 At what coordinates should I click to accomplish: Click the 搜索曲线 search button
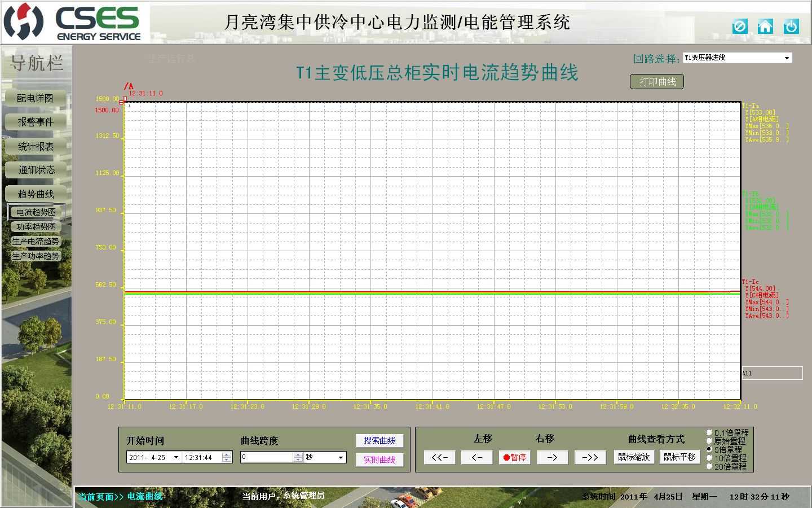coord(379,441)
